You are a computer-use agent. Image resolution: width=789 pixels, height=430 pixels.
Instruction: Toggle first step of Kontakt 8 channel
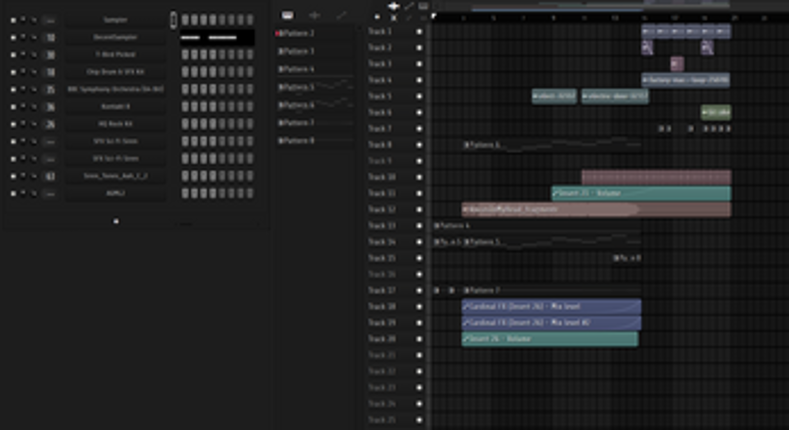coord(185,107)
